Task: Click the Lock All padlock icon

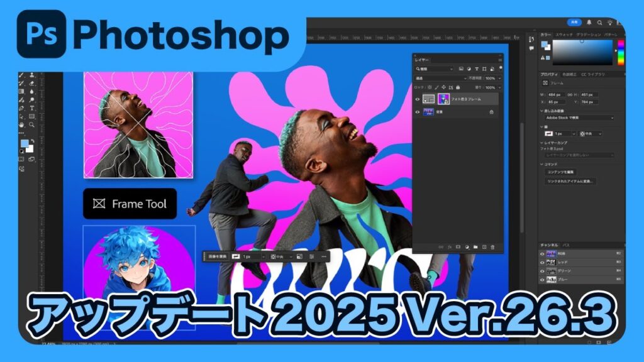Action: point(458,87)
